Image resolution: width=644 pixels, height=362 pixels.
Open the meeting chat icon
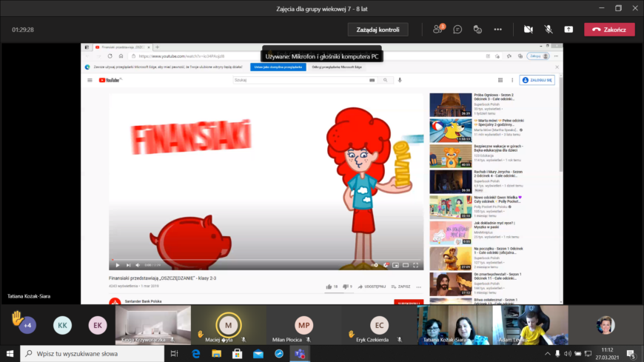(457, 30)
